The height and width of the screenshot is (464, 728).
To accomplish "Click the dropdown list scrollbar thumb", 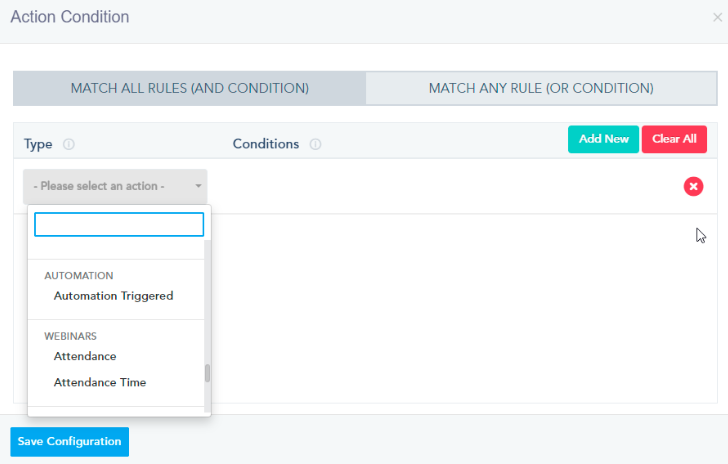I will coord(208,373).
